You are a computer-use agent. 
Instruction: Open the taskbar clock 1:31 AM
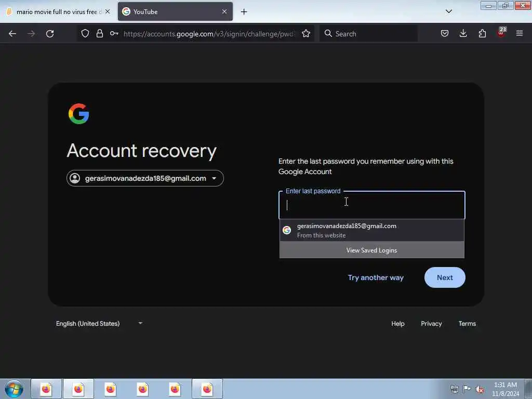pos(506,389)
